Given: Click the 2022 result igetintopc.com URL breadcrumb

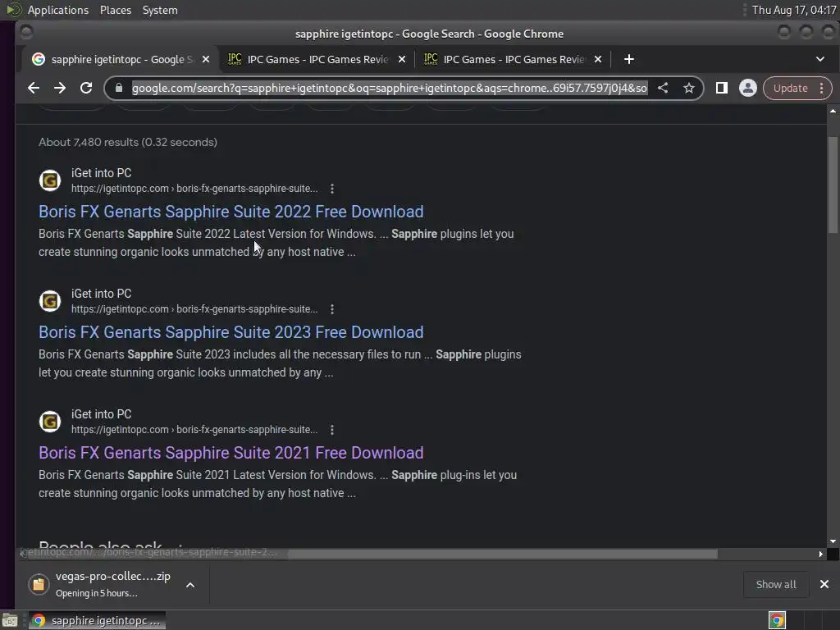Looking at the screenshot, I should [194, 189].
